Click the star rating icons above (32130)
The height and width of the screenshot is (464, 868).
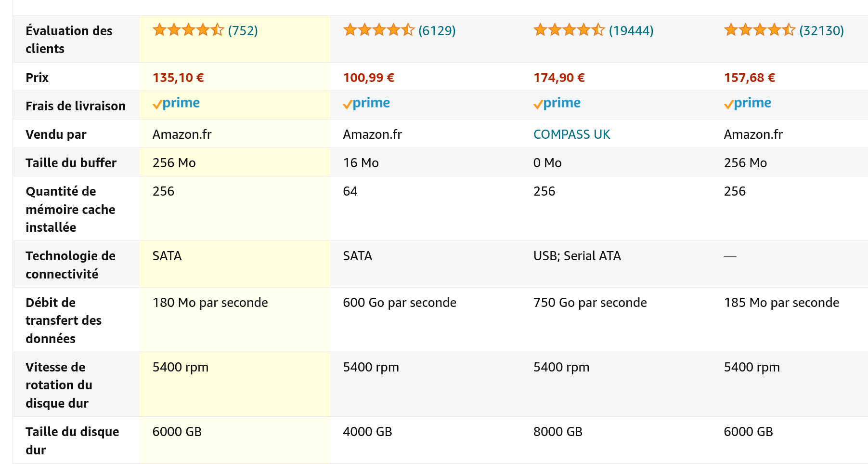tap(760, 30)
